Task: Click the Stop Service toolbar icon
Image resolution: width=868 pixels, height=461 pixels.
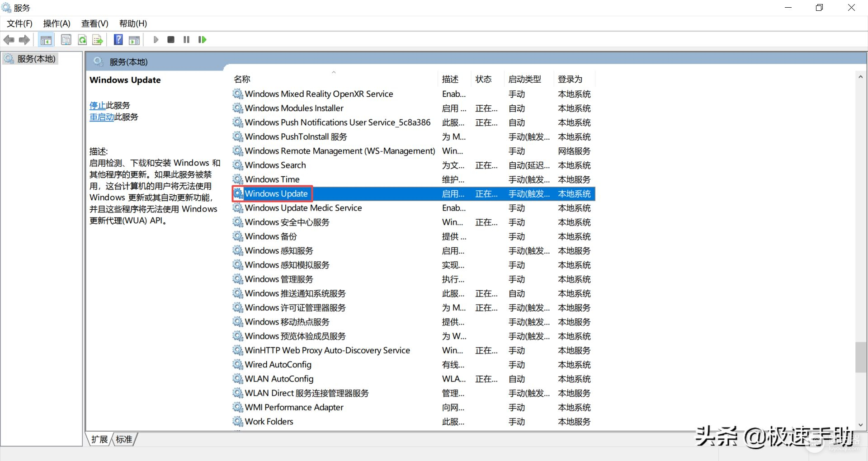Action: [170, 40]
